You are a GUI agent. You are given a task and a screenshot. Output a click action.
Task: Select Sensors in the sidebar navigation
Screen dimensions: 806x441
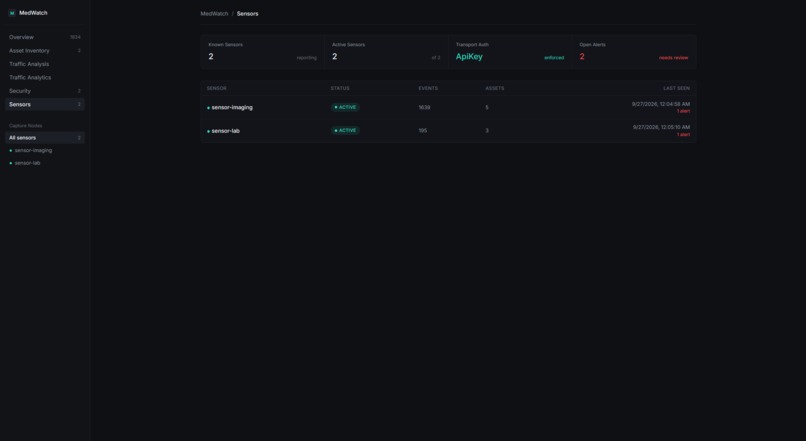pos(45,104)
